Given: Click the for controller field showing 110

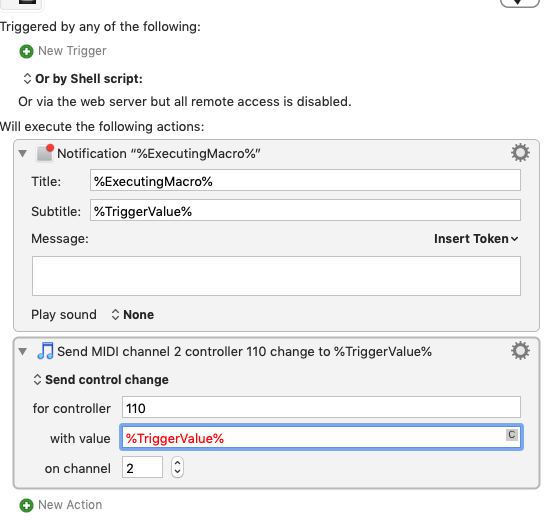Looking at the screenshot, I should (x=321, y=407).
